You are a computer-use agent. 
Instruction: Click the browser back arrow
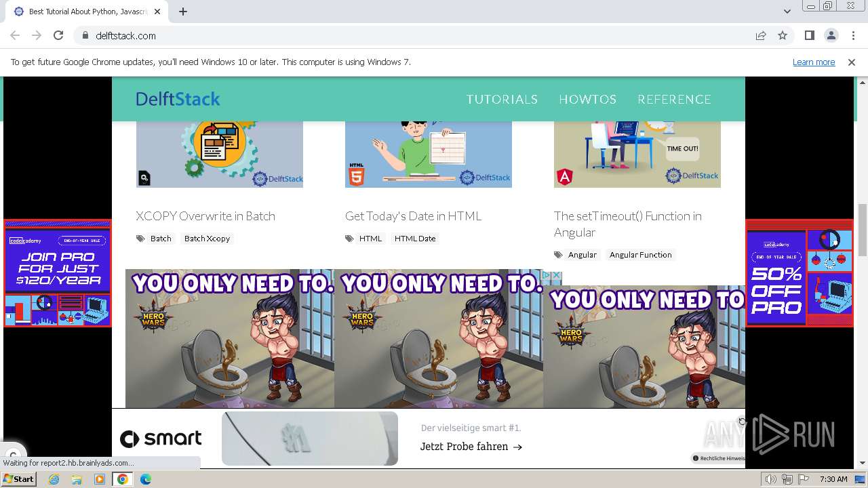point(15,35)
